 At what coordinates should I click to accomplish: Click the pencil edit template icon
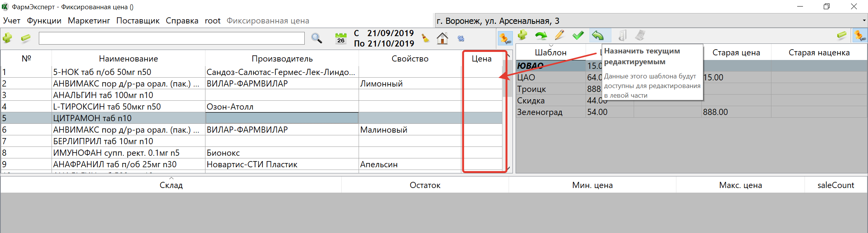[559, 36]
